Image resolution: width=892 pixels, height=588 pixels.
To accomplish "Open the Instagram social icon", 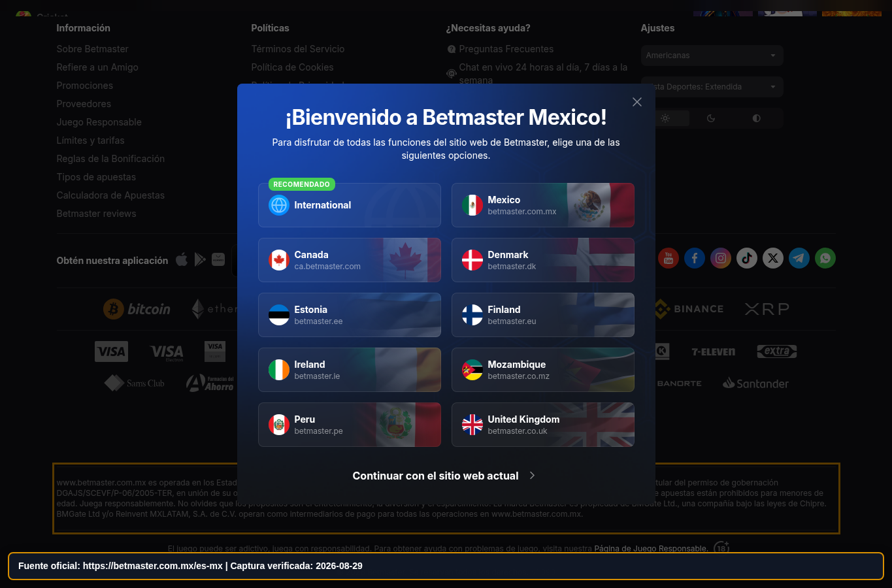I will coord(721,258).
